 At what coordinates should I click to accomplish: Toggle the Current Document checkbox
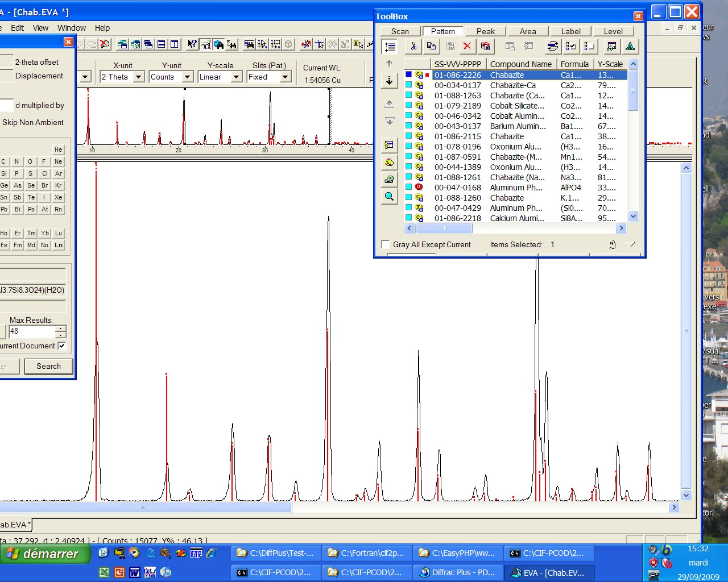(x=62, y=346)
